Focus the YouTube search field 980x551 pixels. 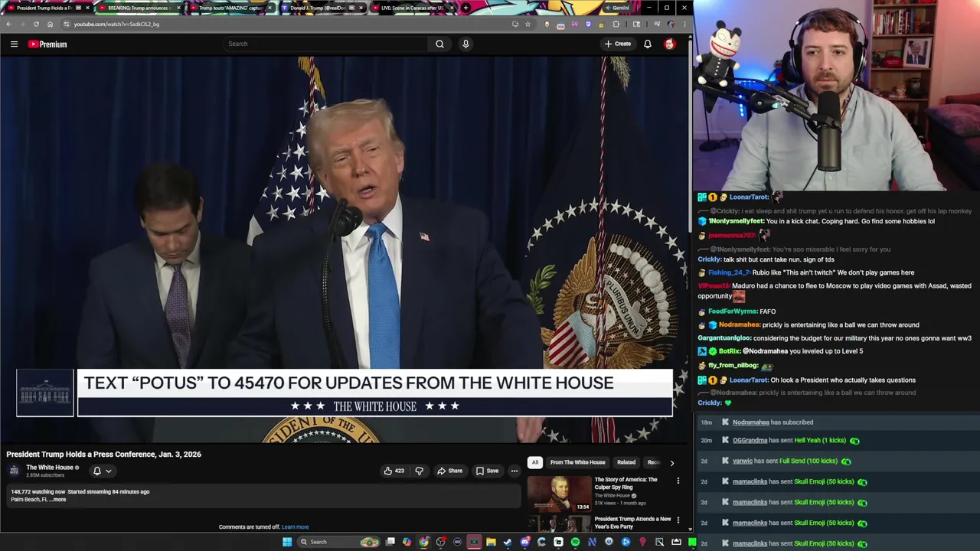[x=325, y=44]
